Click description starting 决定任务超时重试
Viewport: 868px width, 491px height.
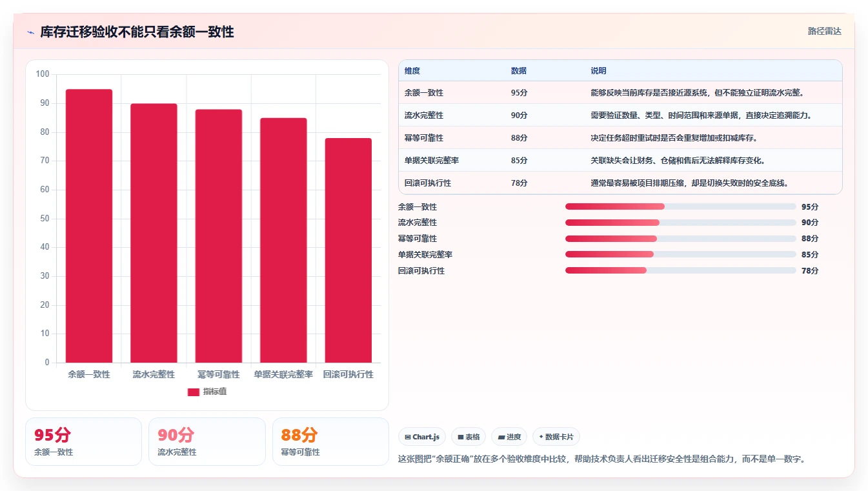(674, 138)
